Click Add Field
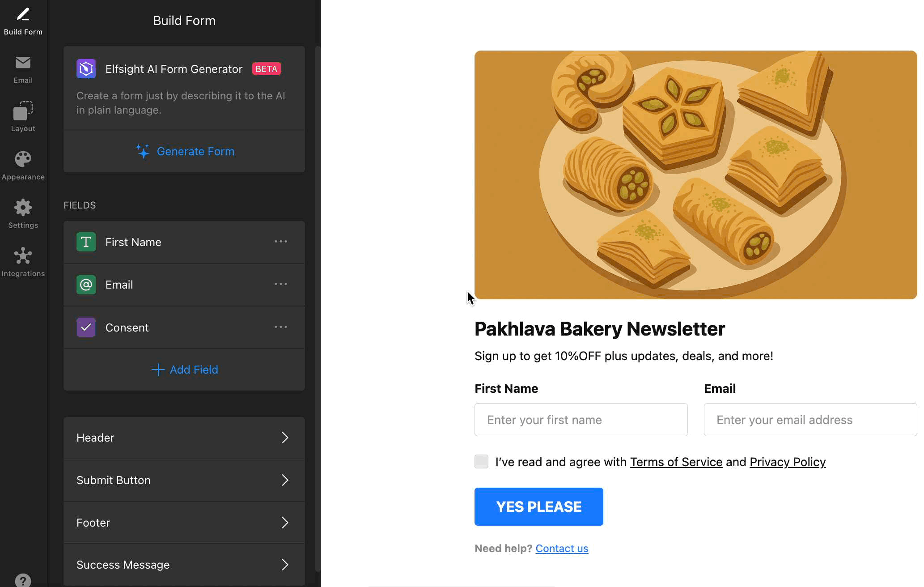924x587 pixels. 184,370
